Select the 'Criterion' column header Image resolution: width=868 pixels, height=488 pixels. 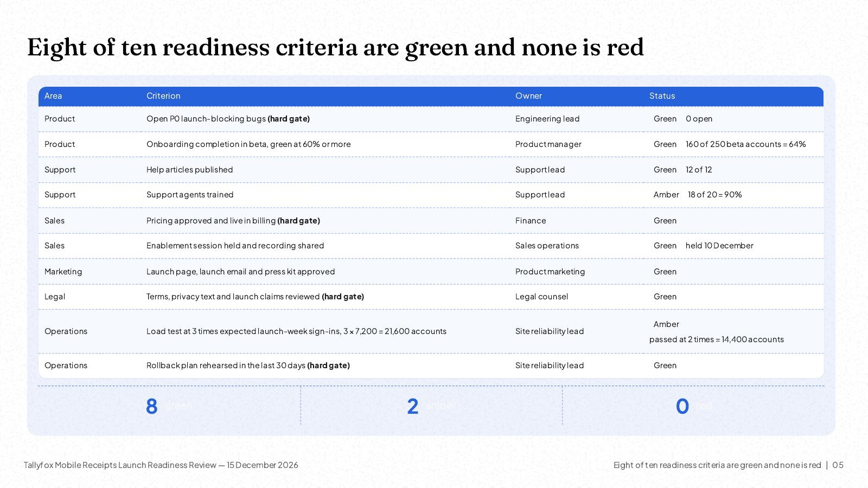(163, 96)
